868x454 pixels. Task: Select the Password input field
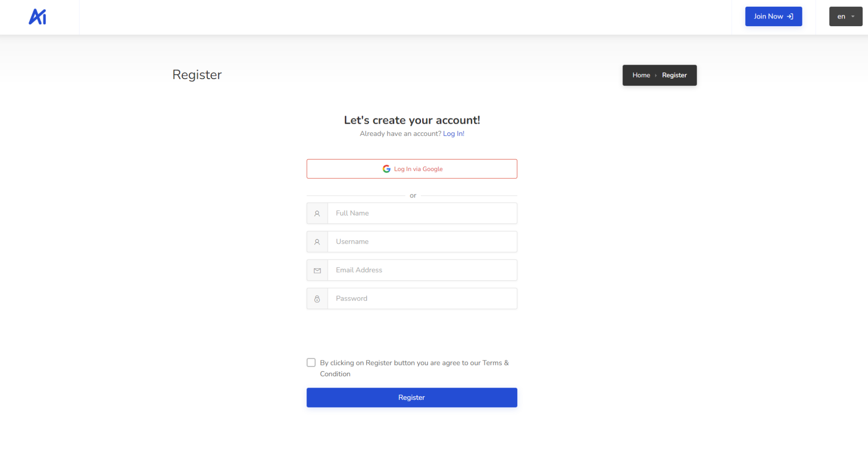point(422,299)
